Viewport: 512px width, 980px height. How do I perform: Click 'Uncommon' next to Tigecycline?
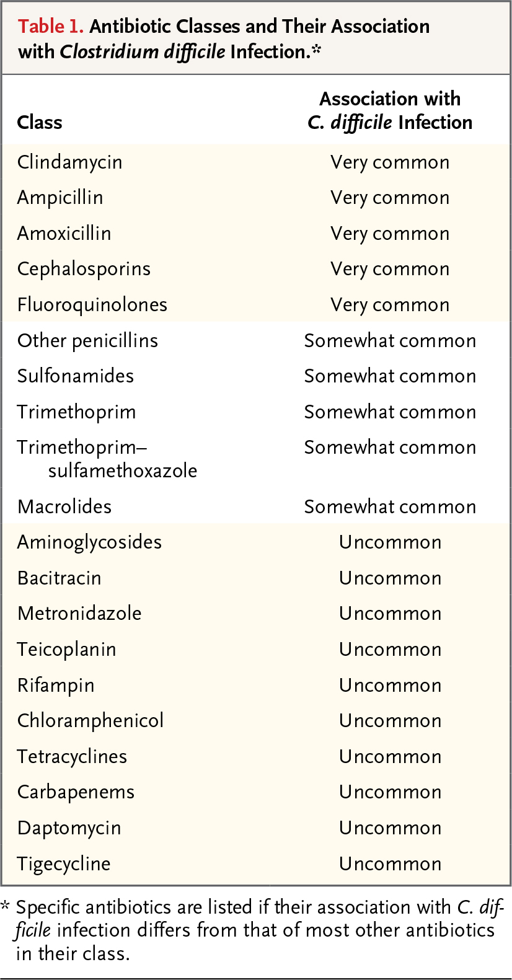pyautogui.click(x=390, y=864)
